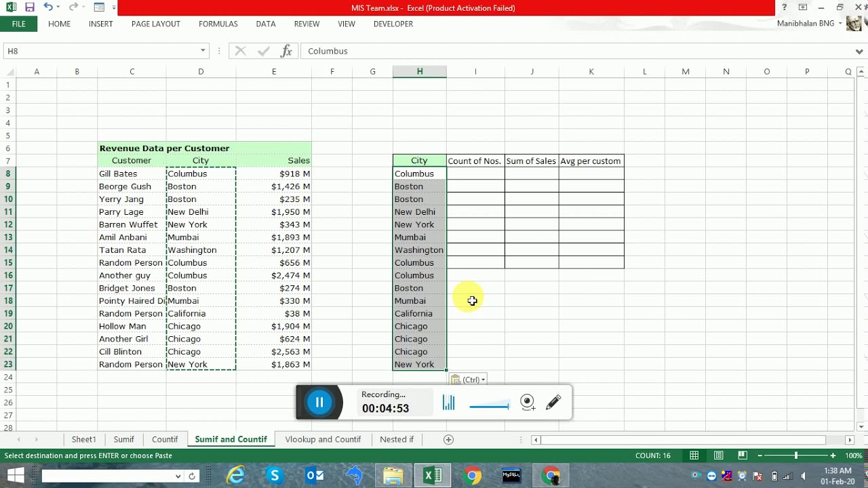868x488 pixels.
Task: Switch to the Countif sheet tab
Action: coord(165,439)
